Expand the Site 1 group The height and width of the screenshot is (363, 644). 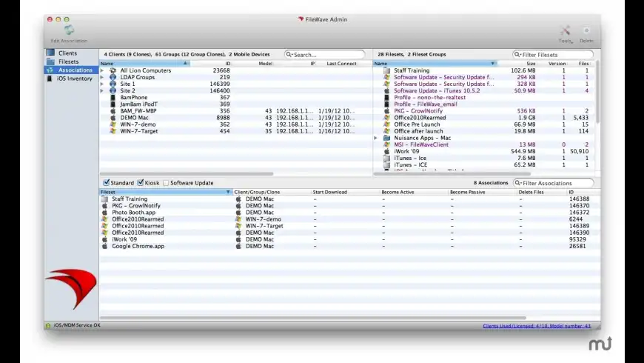tap(102, 84)
